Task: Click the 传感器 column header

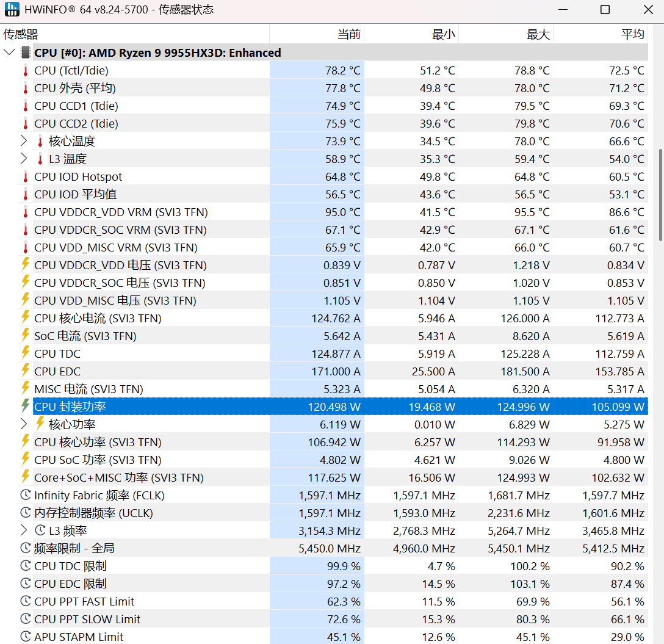Action: 21,34
